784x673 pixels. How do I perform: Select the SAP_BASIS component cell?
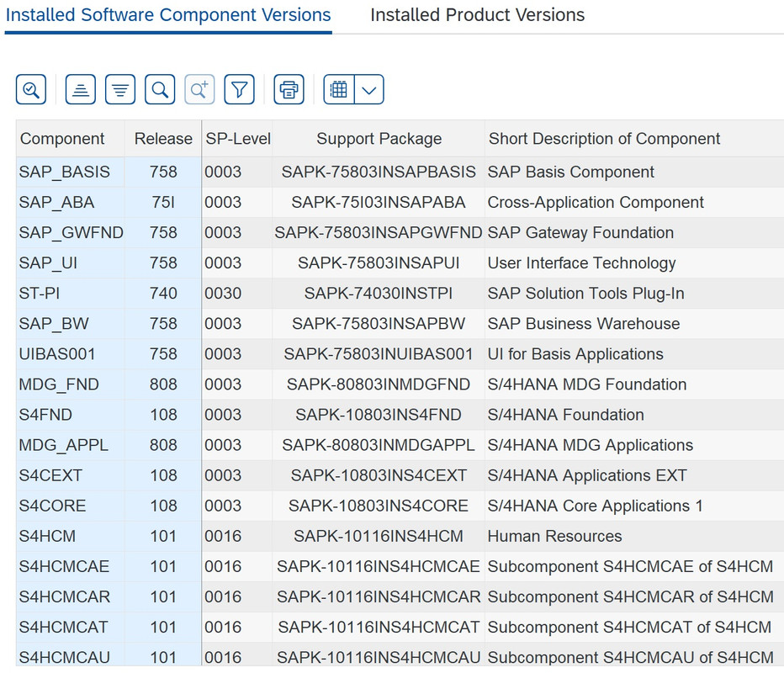pos(71,172)
